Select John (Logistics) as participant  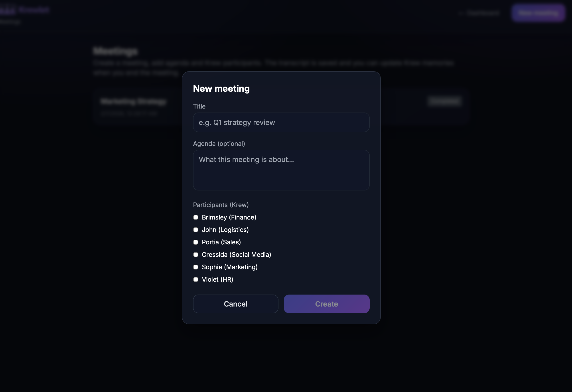(x=196, y=230)
